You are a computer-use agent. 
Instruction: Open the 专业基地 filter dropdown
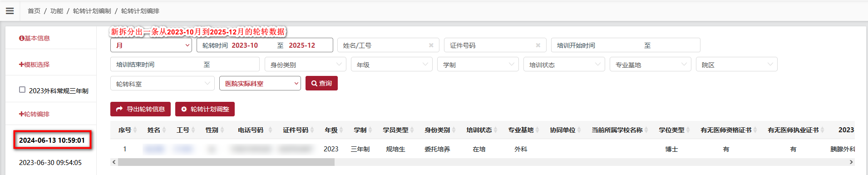tap(651, 64)
